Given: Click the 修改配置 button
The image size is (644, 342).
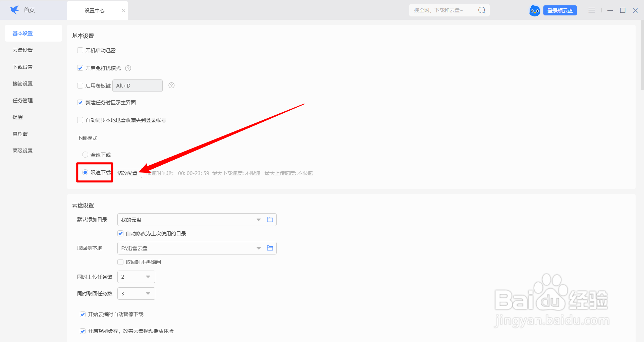Looking at the screenshot, I should pos(127,173).
